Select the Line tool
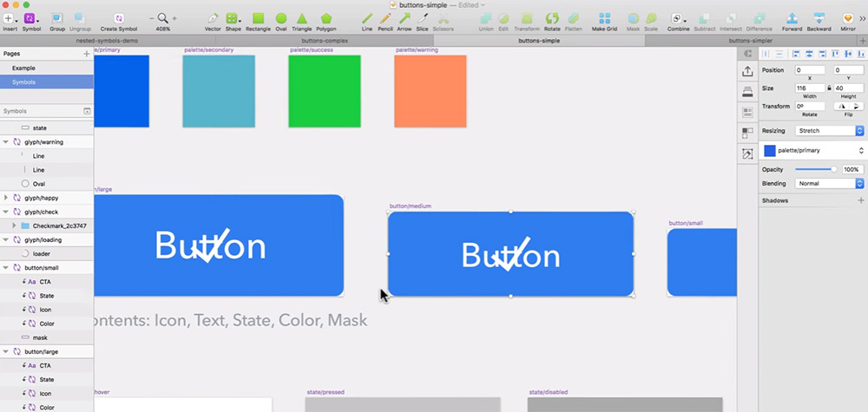 click(x=366, y=19)
